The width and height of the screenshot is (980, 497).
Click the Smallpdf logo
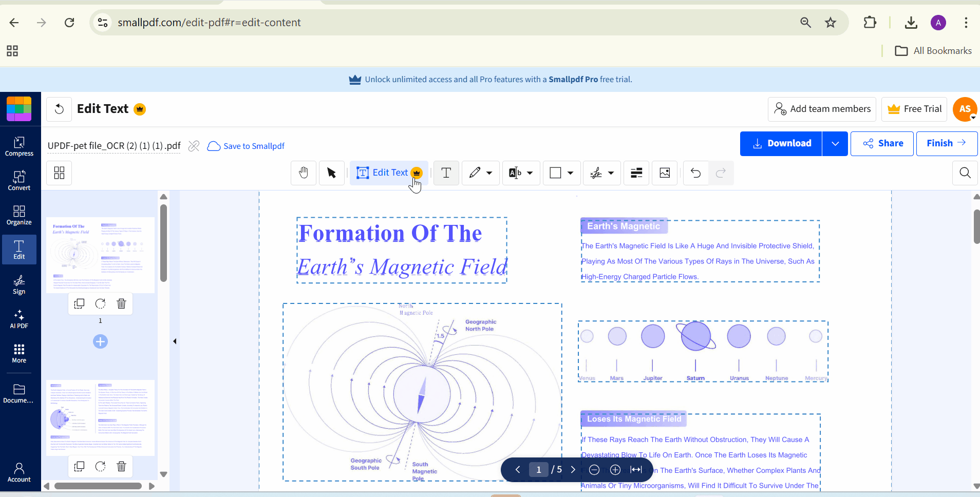(19, 109)
